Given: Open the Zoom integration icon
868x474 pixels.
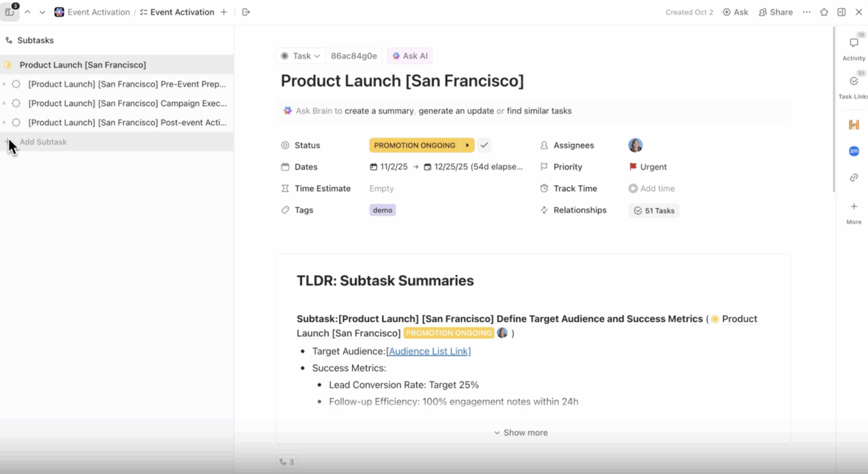Looking at the screenshot, I should pyautogui.click(x=854, y=151).
